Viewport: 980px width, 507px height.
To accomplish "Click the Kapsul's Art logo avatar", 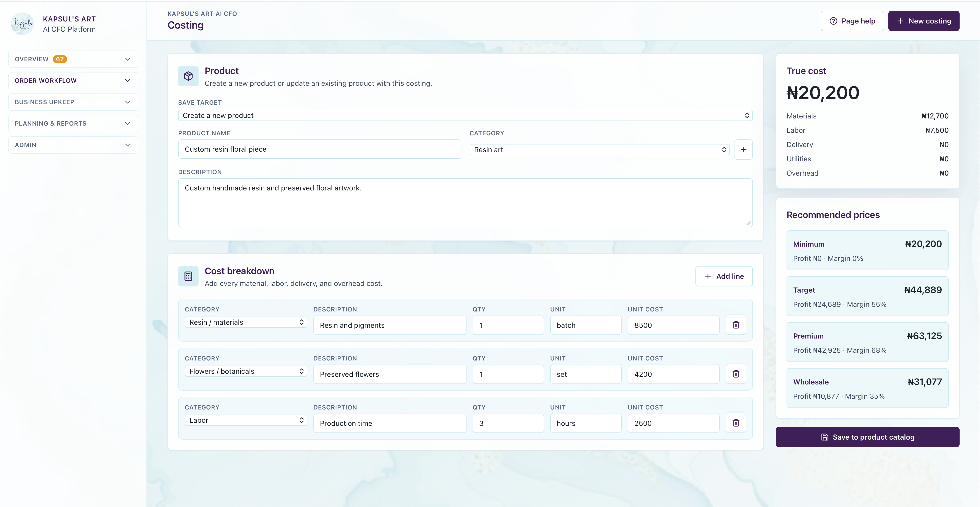I will point(22,23).
